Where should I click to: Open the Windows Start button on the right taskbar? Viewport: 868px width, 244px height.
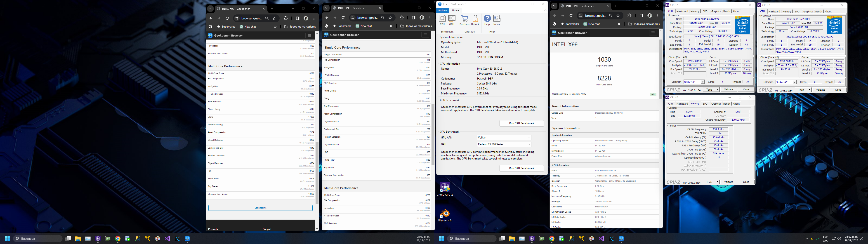(441, 239)
